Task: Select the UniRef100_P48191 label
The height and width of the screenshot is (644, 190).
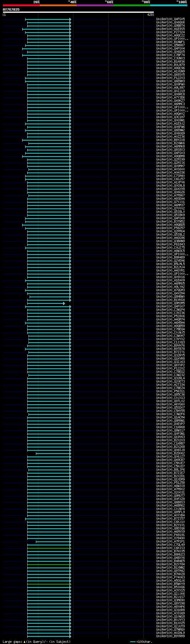Action: coord(170,535)
